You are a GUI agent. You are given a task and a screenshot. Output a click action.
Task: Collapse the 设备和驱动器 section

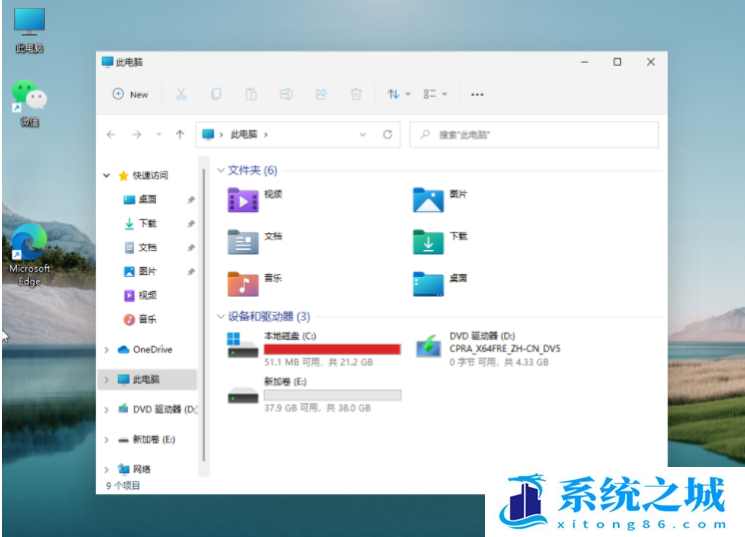tap(221, 317)
